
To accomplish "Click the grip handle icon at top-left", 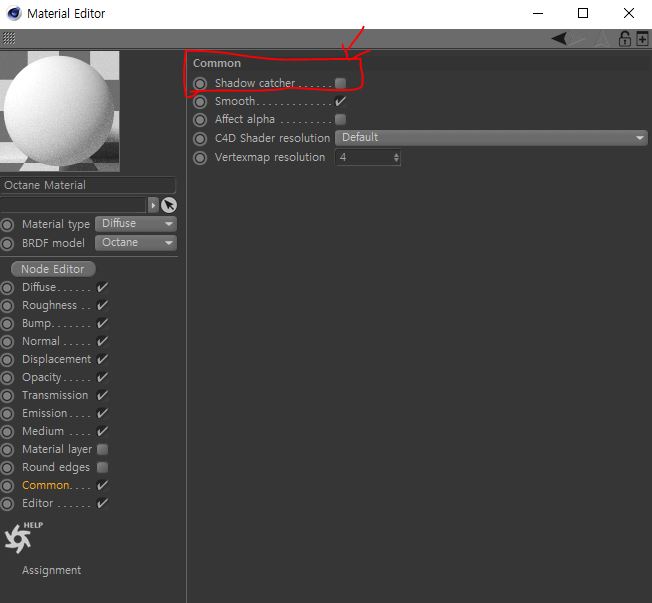I will (8, 39).
